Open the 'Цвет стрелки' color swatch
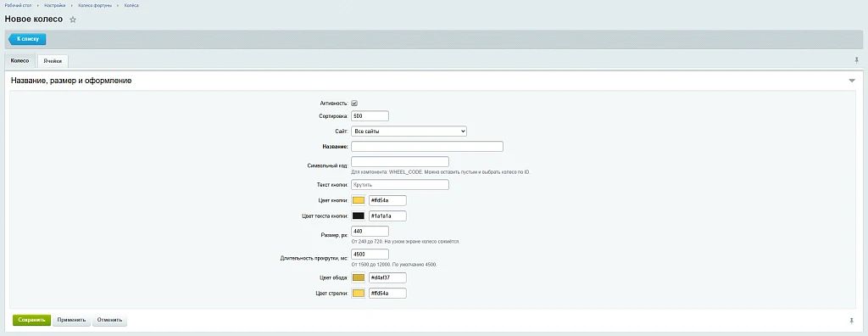This screenshot has width=868, height=336. pos(359,293)
